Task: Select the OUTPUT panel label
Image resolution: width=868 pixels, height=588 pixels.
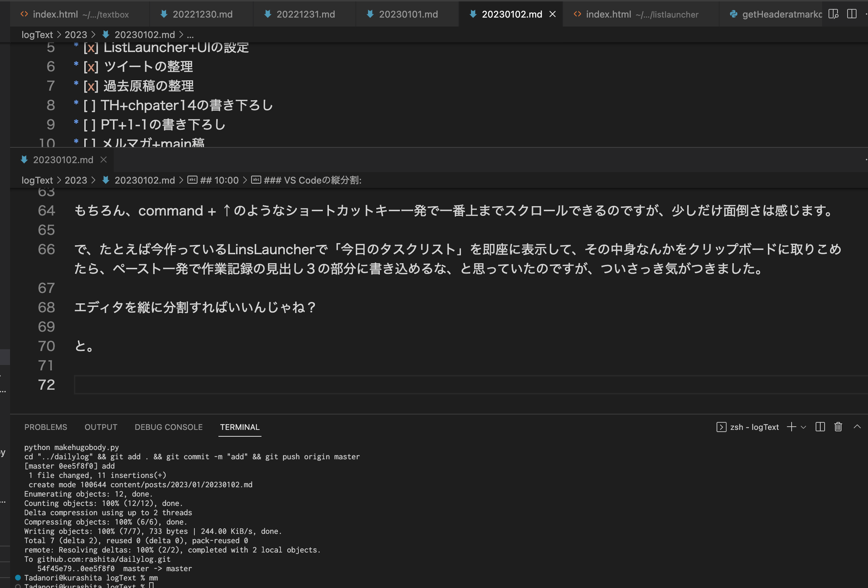Action: click(x=100, y=427)
